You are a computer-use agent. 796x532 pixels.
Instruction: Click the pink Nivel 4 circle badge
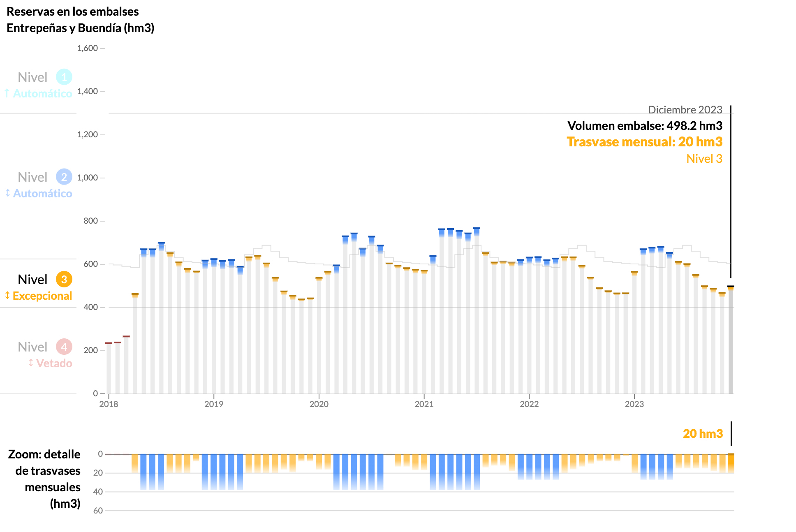(x=64, y=347)
